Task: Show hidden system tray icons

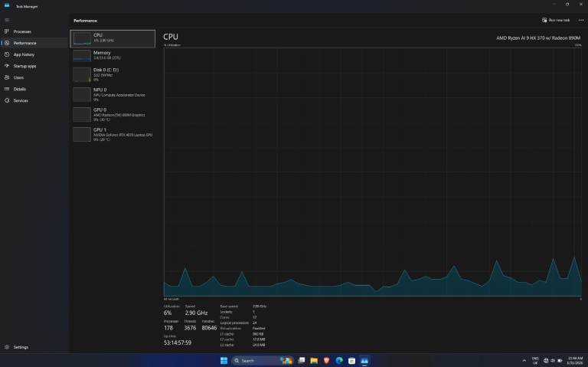Action: coord(524,360)
